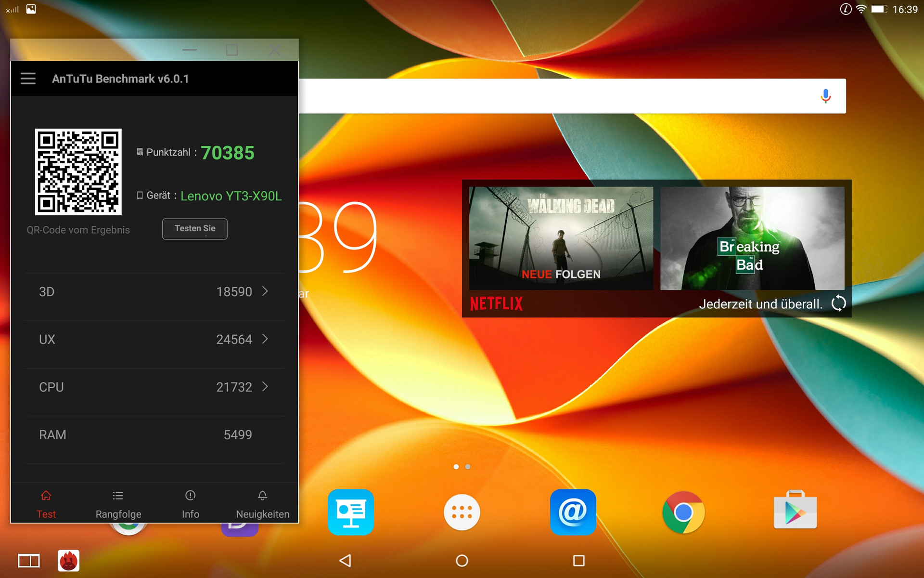This screenshot has width=924, height=578.
Task: Tap the Google search bar
Action: pyautogui.click(x=553, y=96)
